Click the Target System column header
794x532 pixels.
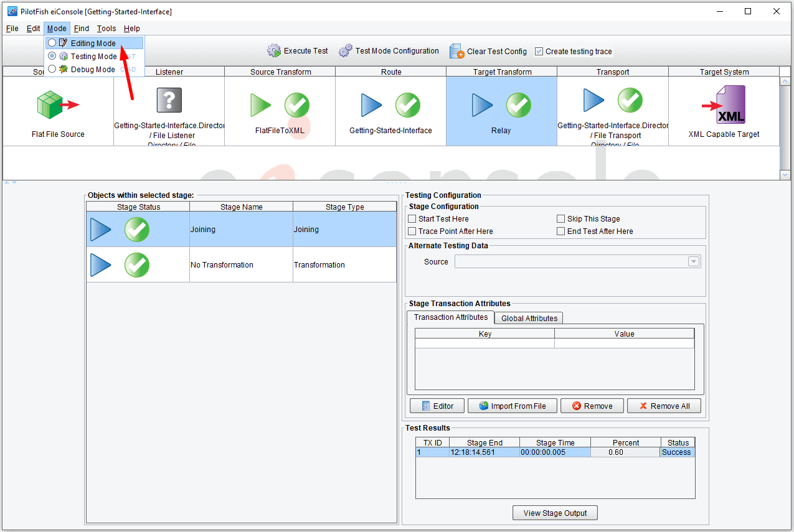[x=724, y=72]
